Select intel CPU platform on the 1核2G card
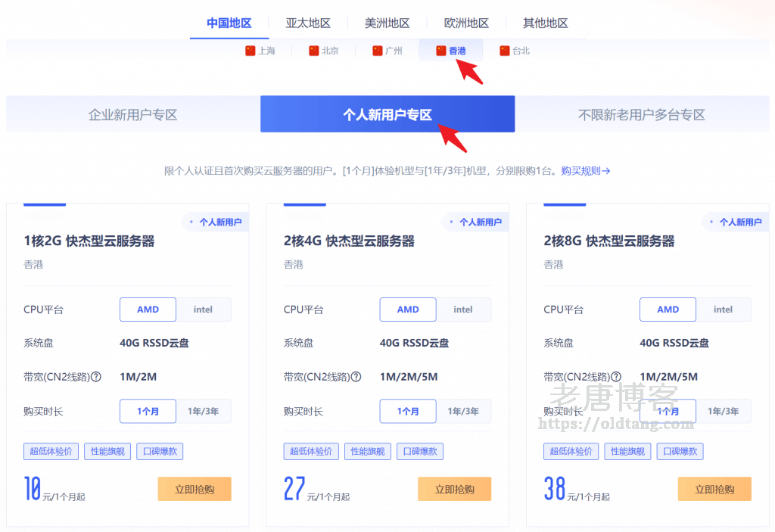The width and height of the screenshot is (775, 532). point(203,309)
